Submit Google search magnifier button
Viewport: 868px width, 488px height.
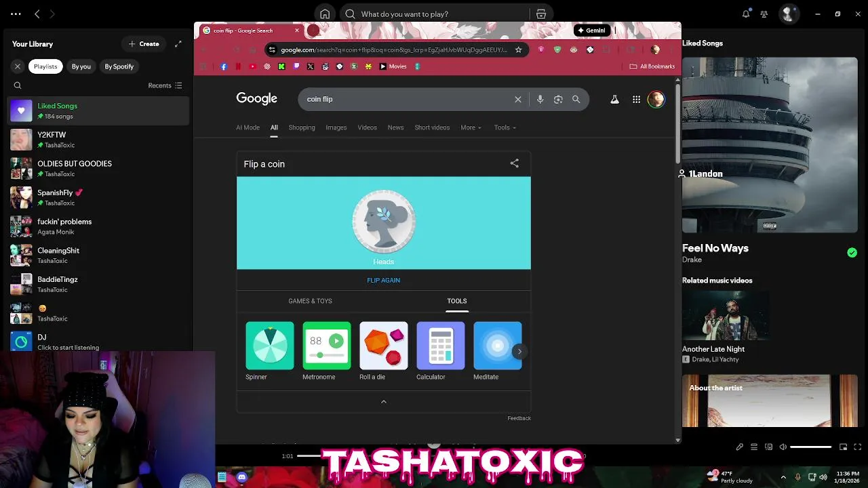click(576, 99)
